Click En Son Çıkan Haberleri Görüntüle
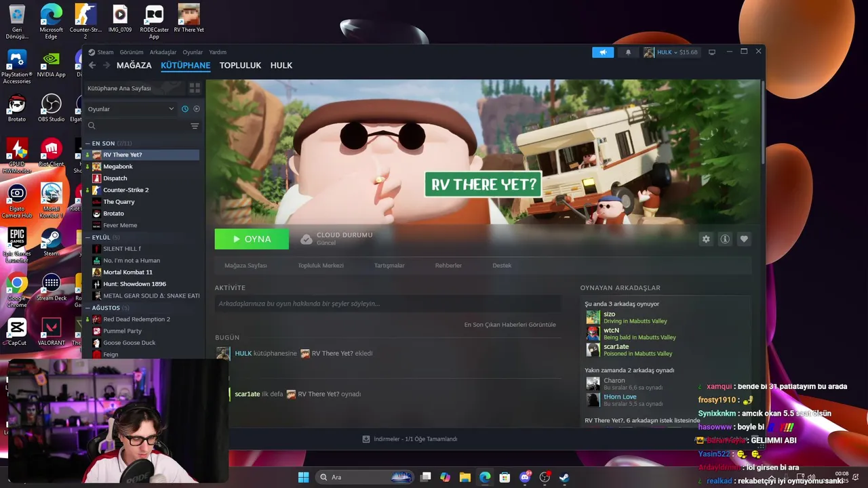868x488 pixels. click(x=510, y=325)
